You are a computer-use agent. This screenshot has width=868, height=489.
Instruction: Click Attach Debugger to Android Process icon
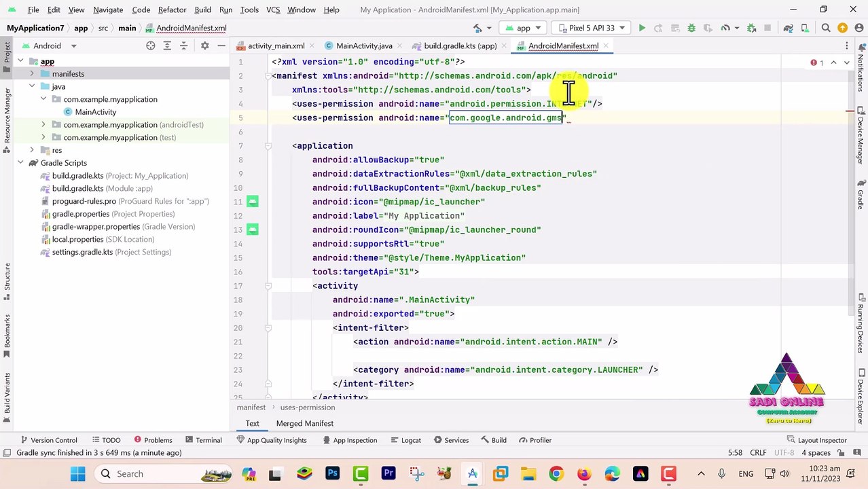752,28
